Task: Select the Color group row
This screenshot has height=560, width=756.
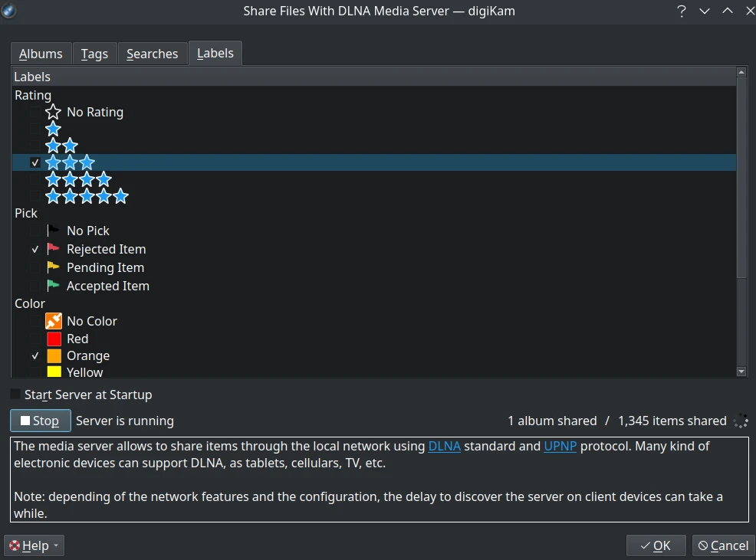Action: tap(374, 303)
